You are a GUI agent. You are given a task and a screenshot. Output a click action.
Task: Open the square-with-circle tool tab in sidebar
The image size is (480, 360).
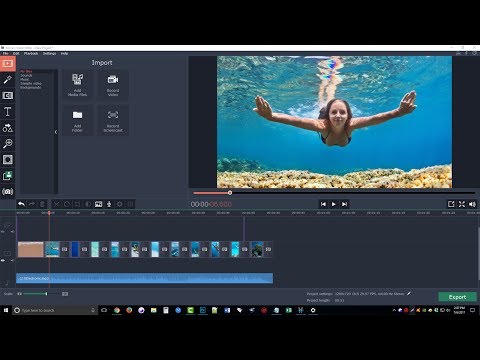8,160
